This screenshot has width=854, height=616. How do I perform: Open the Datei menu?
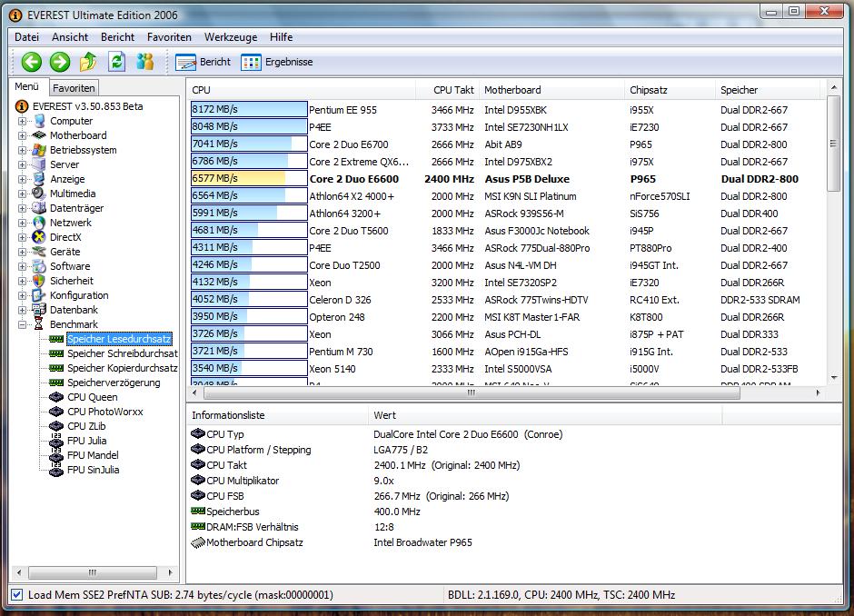pyautogui.click(x=26, y=37)
